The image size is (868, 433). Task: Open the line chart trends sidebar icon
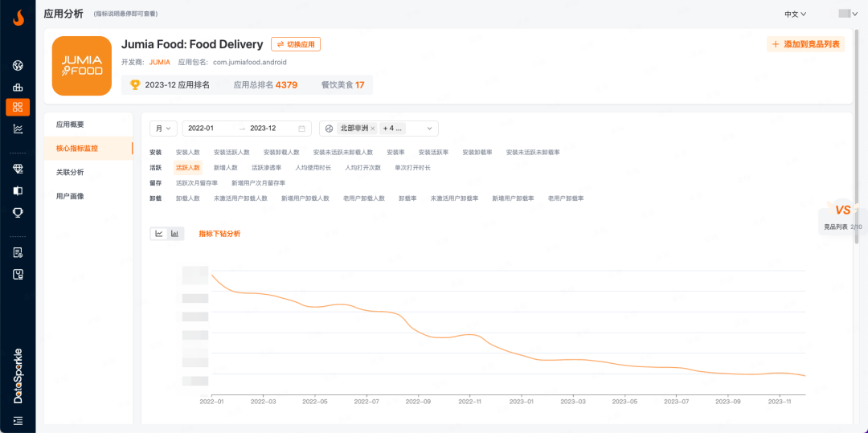tap(18, 129)
